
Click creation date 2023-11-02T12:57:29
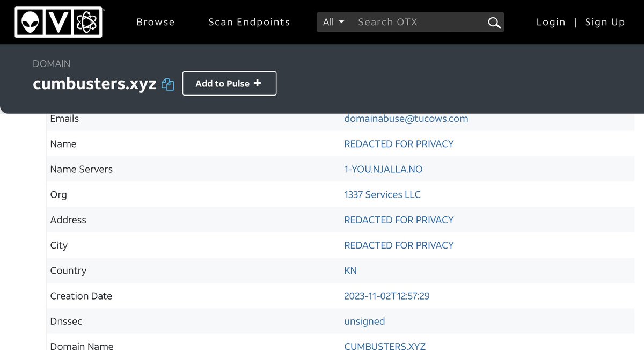pos(386,296)
